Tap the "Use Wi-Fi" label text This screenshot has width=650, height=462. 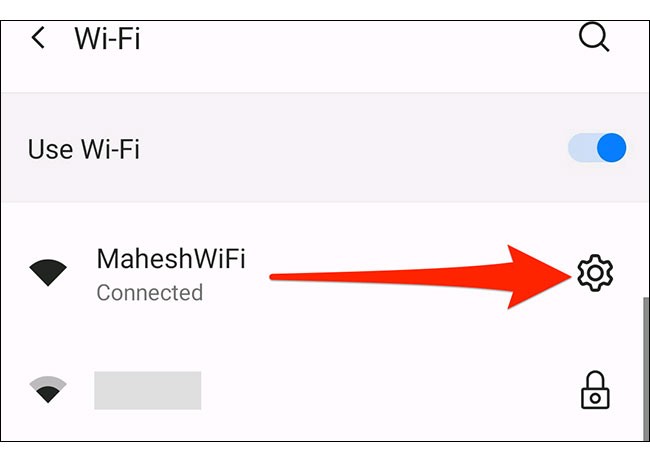click(x=84, y=150)
